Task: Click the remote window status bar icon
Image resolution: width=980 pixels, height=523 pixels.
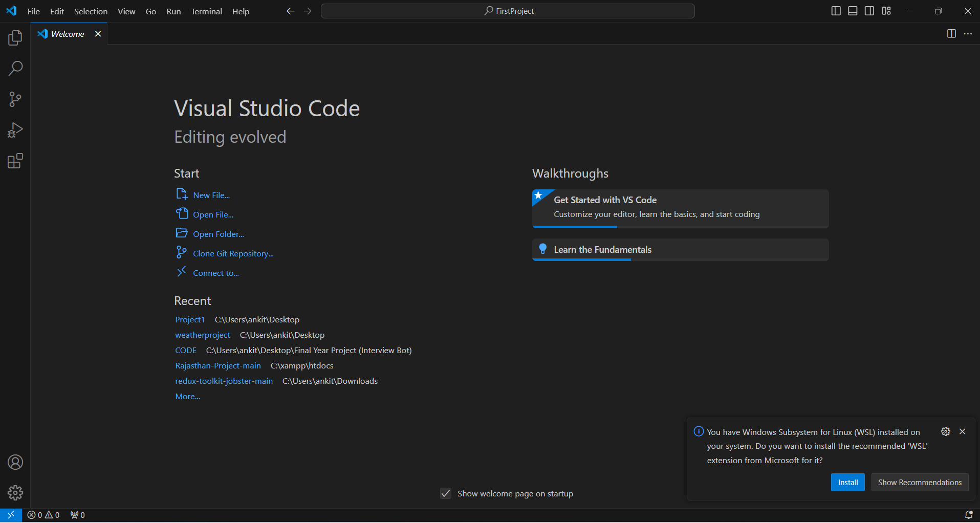Action: pos(11,515)
